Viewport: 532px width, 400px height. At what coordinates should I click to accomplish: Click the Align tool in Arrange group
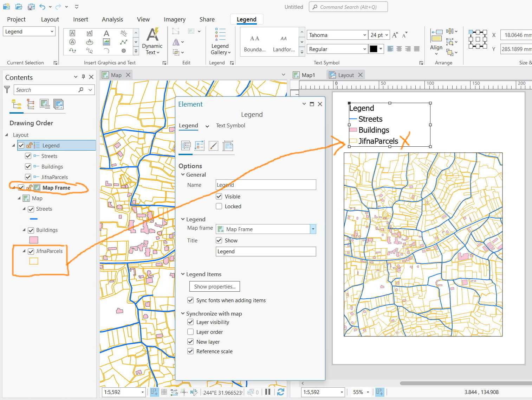[x=436, y=42]
